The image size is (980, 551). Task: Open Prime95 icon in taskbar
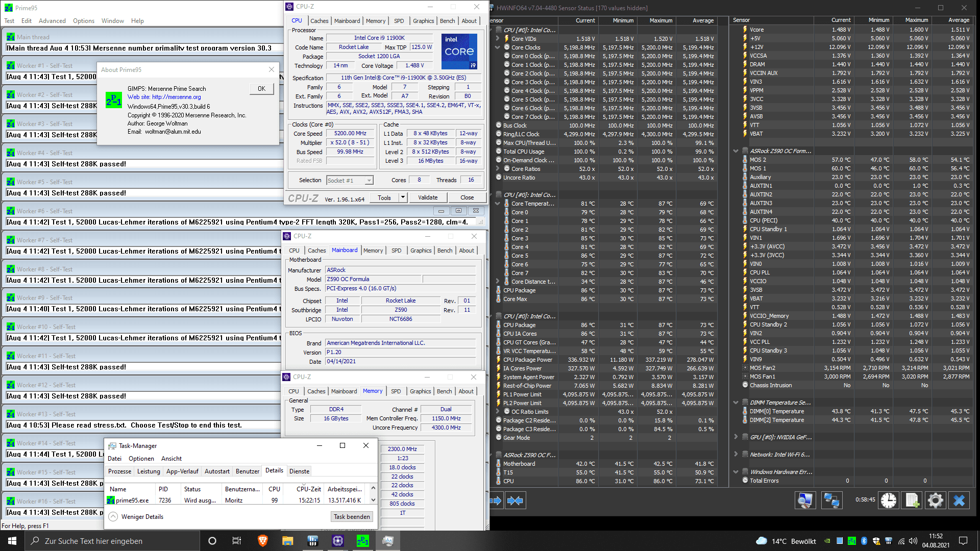(363, 541)
